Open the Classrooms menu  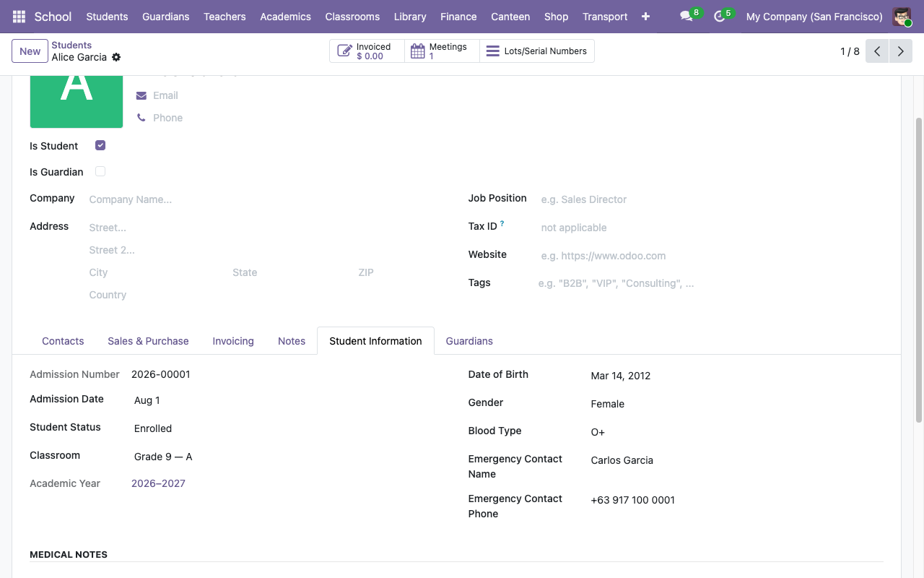click(x=352, y=17)
